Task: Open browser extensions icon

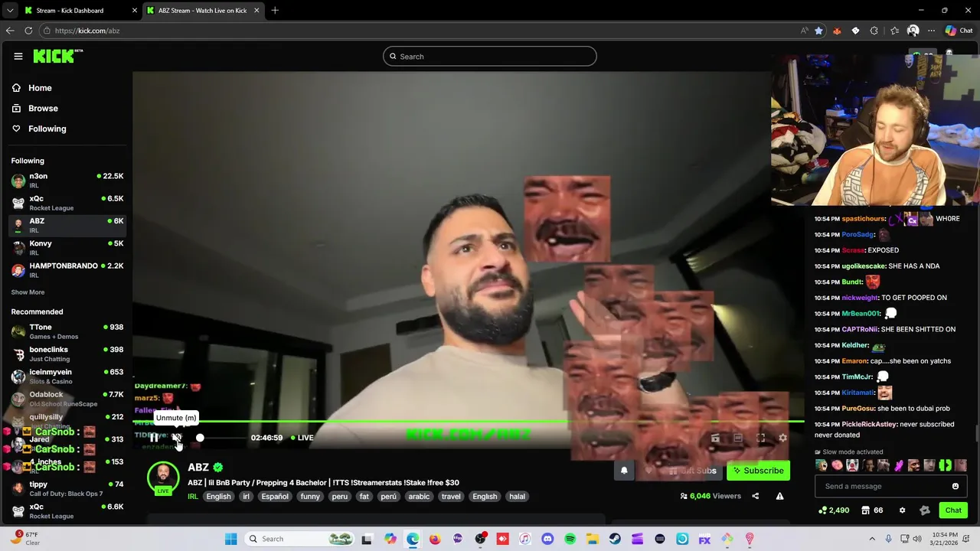Action: point(874,31)
